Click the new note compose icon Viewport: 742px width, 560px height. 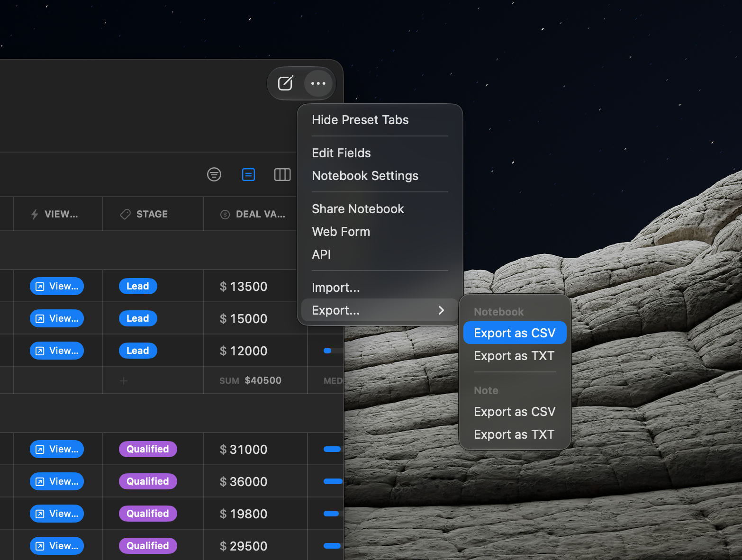[x=285, y=83]
